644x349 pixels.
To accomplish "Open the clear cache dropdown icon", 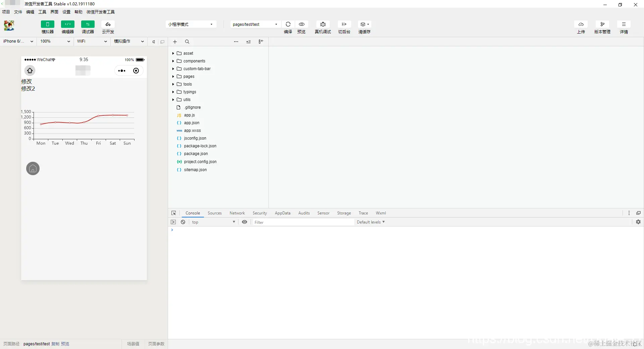I will 365,24.
